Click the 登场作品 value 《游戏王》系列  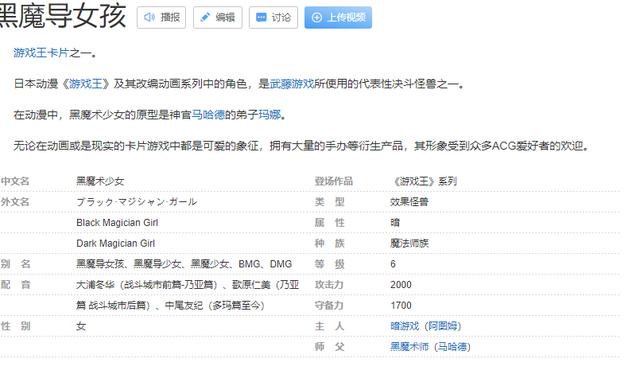tap(424, 181)
